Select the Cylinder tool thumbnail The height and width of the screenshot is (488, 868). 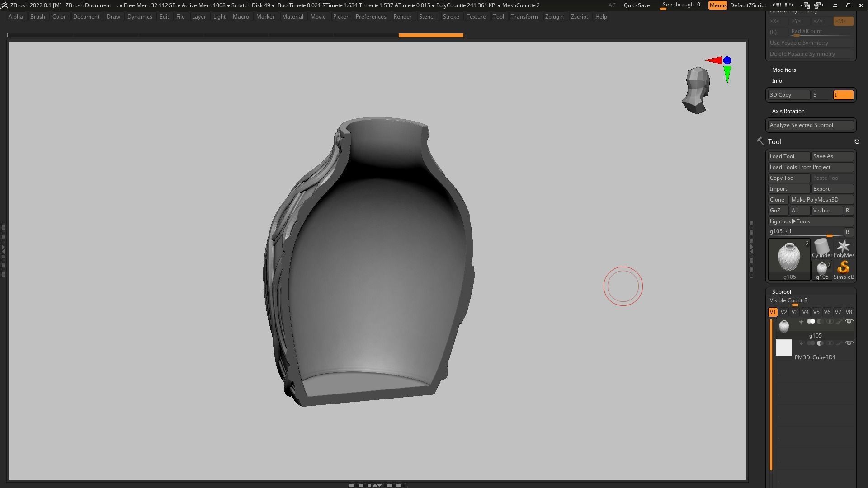tap(821, 248)
